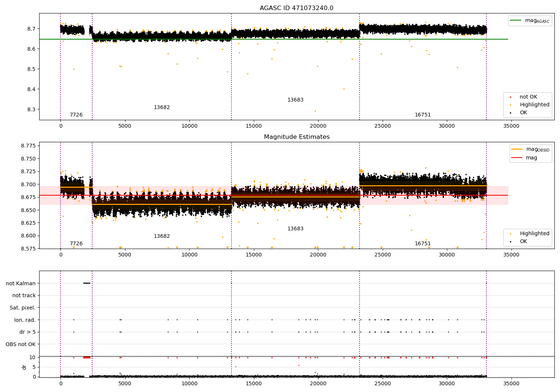Image resolution: width=560 pixels, height=392 pixels.
Task: Click x-axis tick 35000 of the top plot
Action: 511,126
